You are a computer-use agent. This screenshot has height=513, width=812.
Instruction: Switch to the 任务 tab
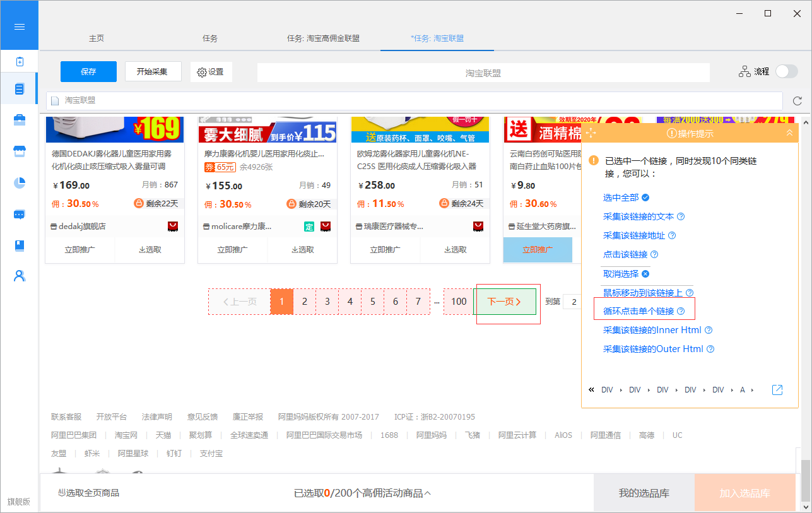(x=210, y=38)
